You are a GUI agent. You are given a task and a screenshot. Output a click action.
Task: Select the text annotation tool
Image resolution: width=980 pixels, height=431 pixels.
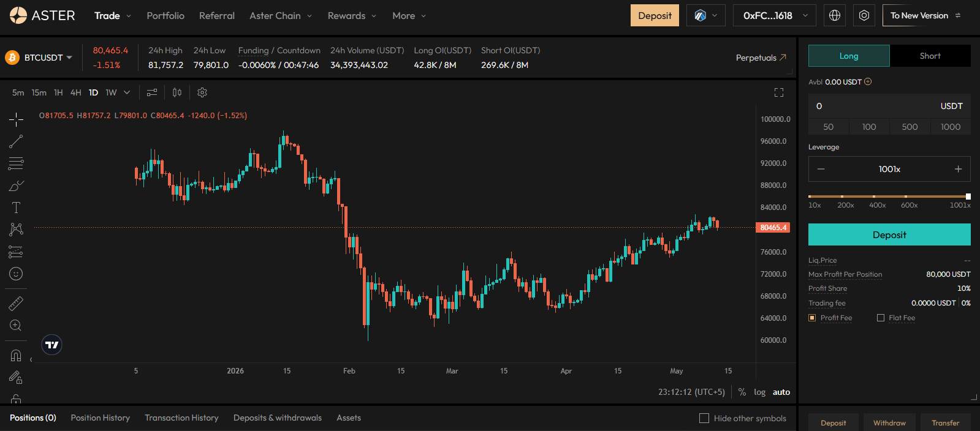point(16,208)
